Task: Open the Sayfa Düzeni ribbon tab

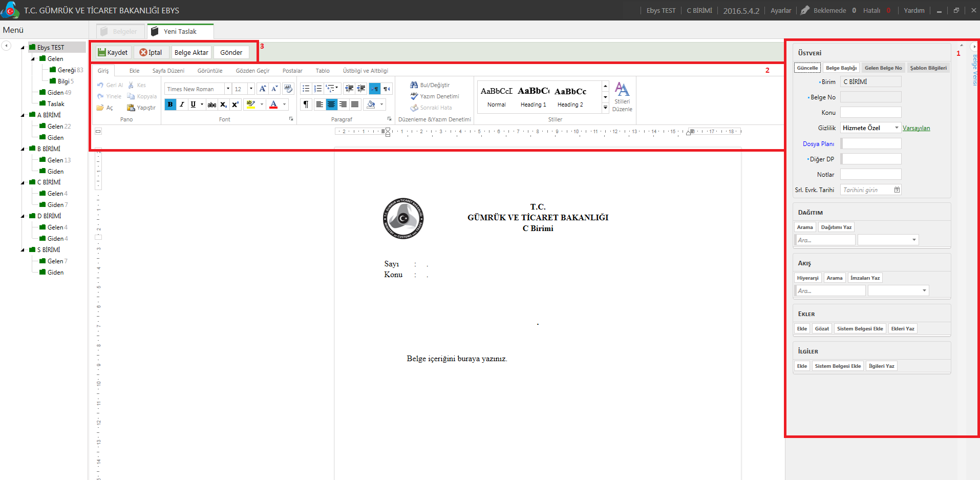Action: 168,71
